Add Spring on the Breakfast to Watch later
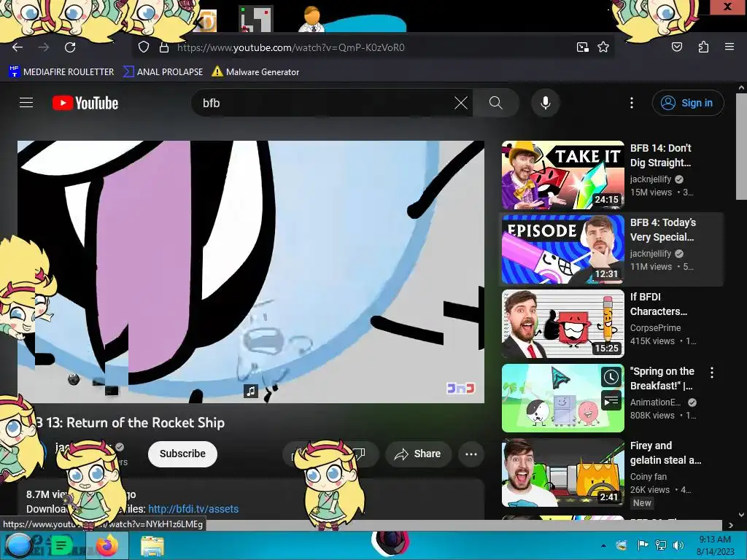The height and width of the screenshot is (560, 747). [611, 378]
